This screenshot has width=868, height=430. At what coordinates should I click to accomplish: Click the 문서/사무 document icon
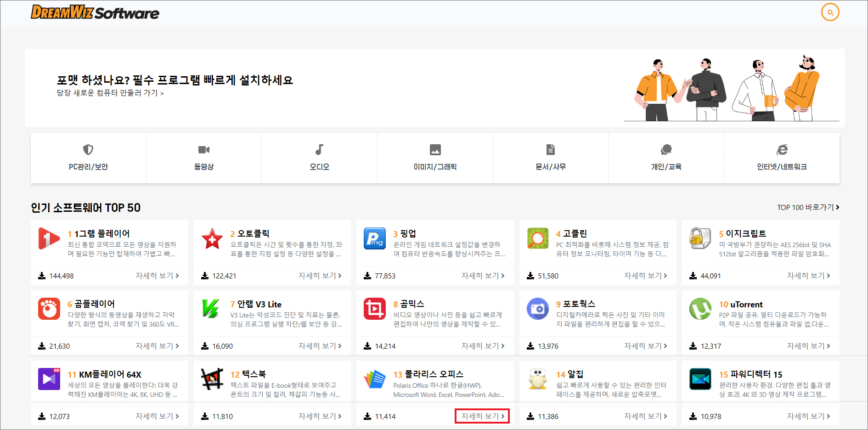[x=551, y=150]
